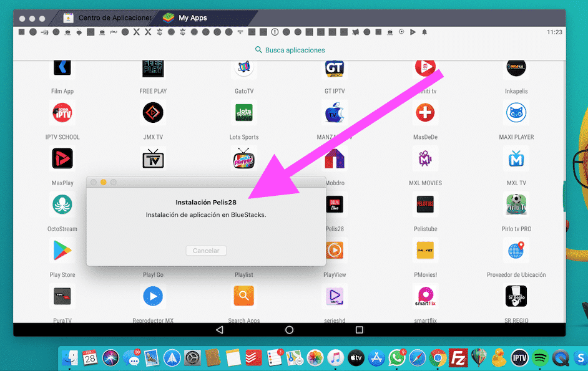
Task: Open the Pirlo tv PRO app
Action: point(516,205)
